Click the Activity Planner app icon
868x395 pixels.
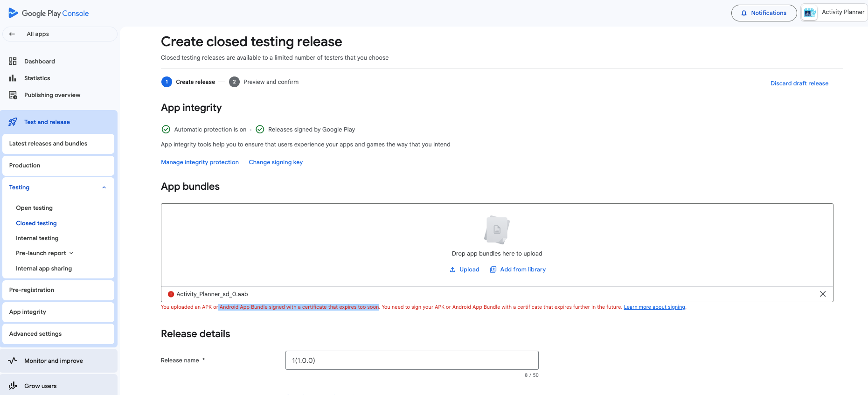pos(810,13)
